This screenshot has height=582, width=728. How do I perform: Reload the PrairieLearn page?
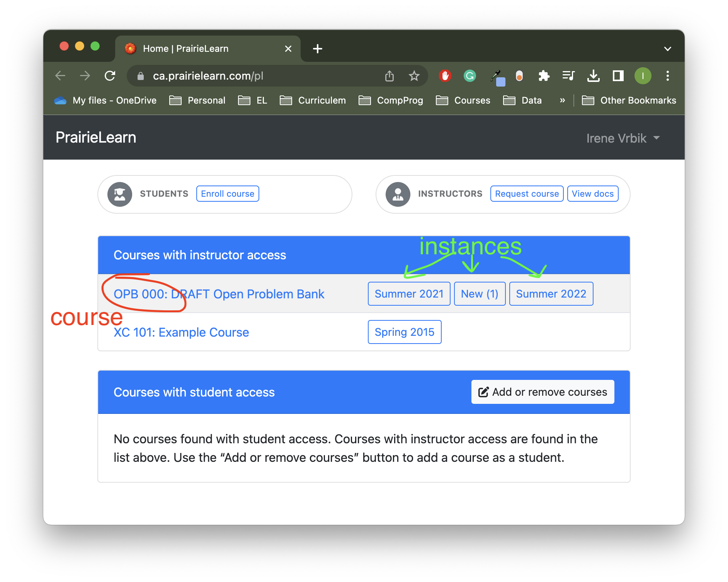pos(110,76)
